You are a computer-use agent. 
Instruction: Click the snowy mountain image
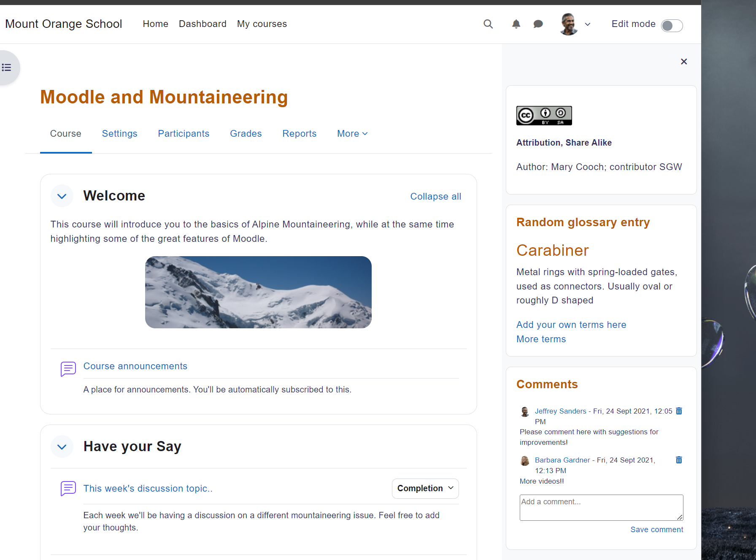point(258,292)
